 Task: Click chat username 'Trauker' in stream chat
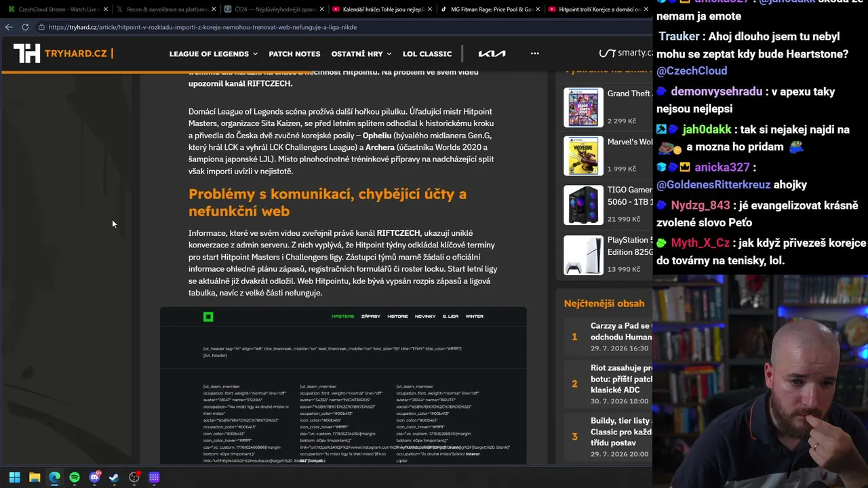click(x=679, y=37)
